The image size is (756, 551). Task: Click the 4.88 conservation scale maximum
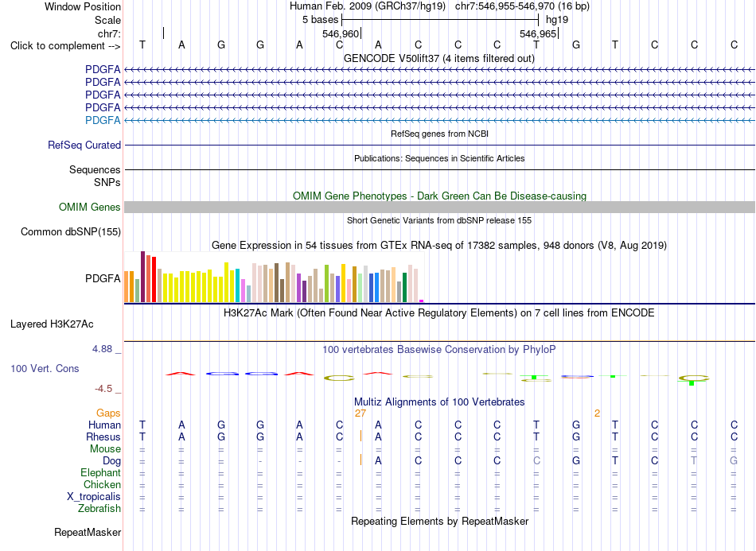(x=102, y=349)
